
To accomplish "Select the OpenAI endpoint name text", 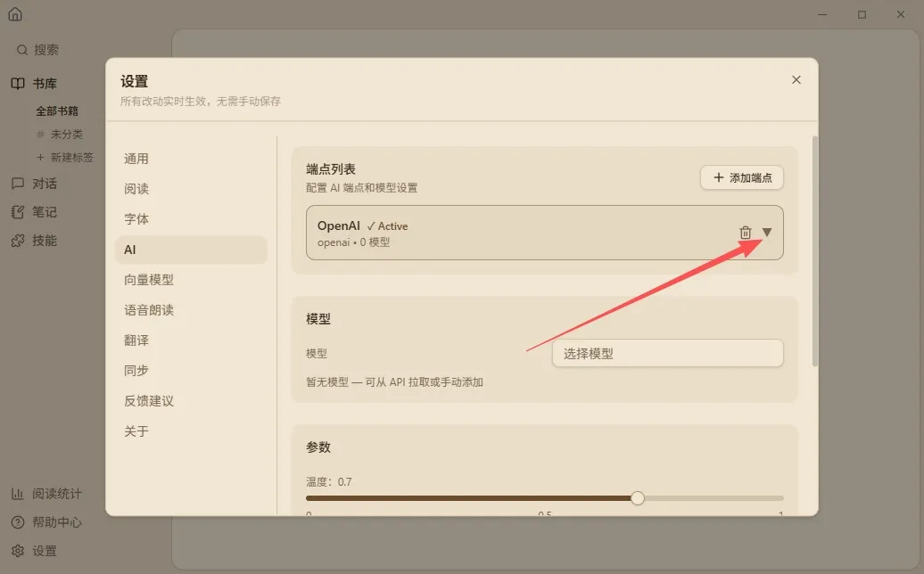I will click(x=338, y=225).
